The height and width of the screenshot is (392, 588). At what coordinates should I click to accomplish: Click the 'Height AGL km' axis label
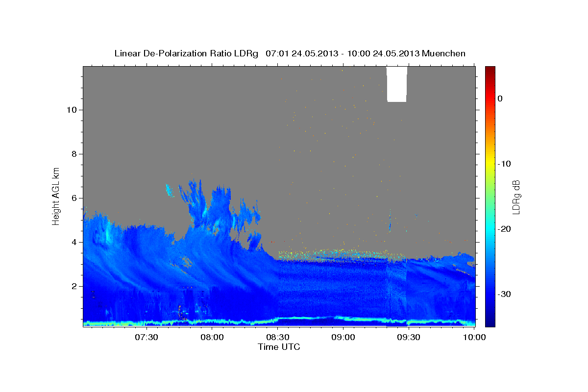[56, 196]
